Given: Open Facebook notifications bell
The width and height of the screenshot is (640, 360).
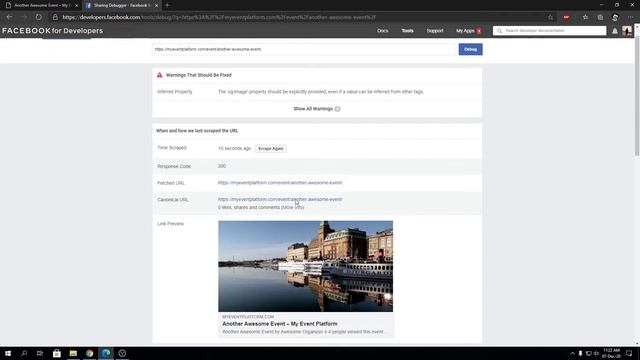Looking at the screenshot, I should (x=615, y=31).
